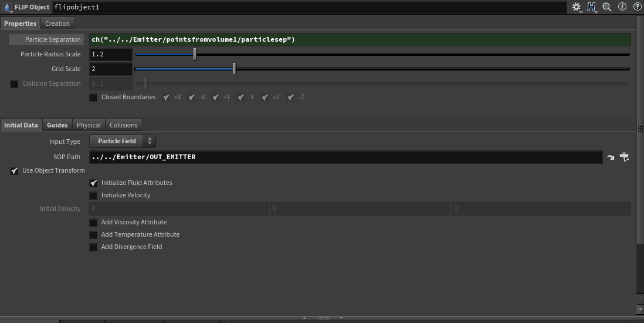The image size is (644, 323).
Task: Disable Use Object Transform checkbox
Action: (15, 171)
